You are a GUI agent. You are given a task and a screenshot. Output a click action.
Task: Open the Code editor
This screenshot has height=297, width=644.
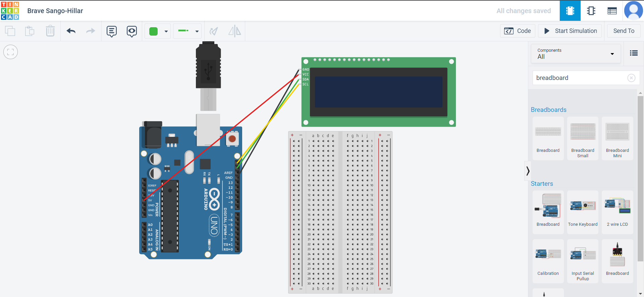click(x=518, y=31)
